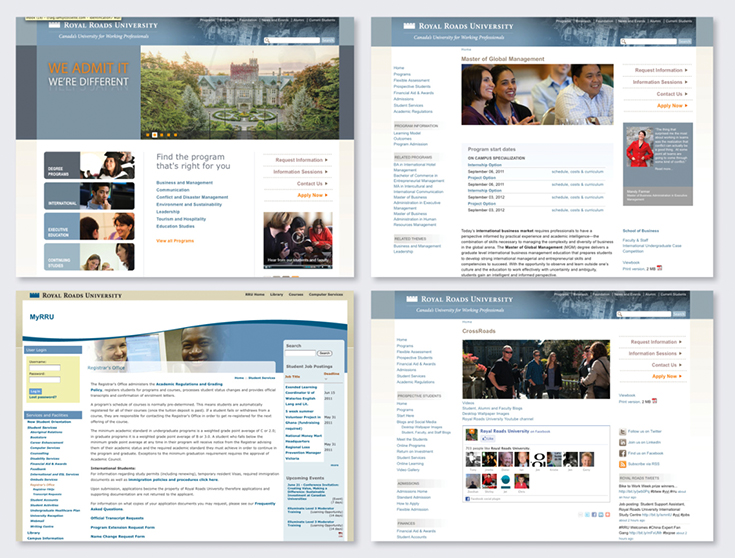Click Contact Us on CrossRoads page
735x558 pixels.
[667, 365]
